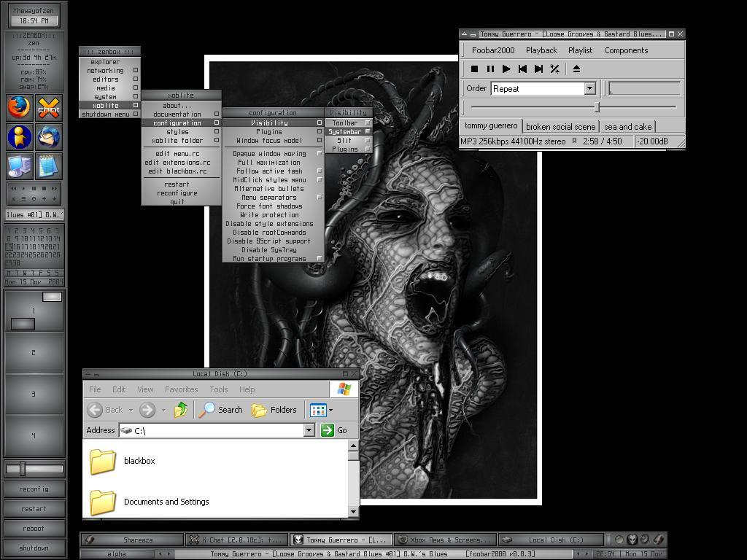This screenshot has height=560, width=747.
Task: Toggle Folders pane in Explorer toolbar
Action: [274, 410]
